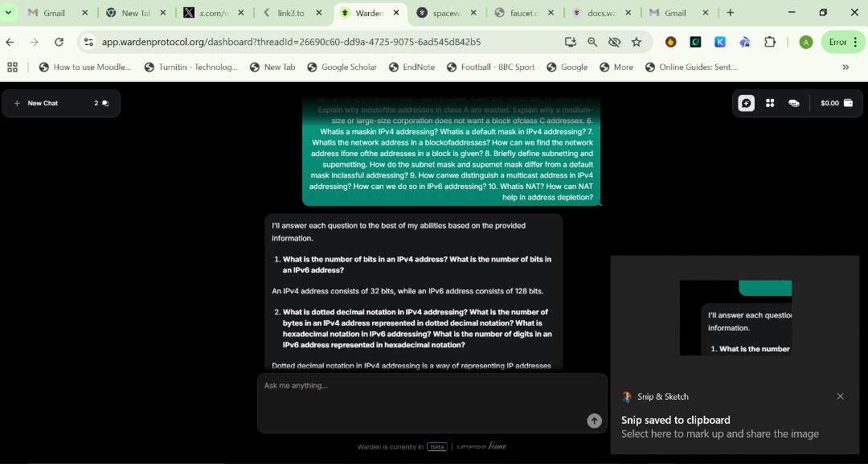868x464 pixels.
Task: Show the hidden bookmarks overflow chevron
Action: (x=845, y=67)
